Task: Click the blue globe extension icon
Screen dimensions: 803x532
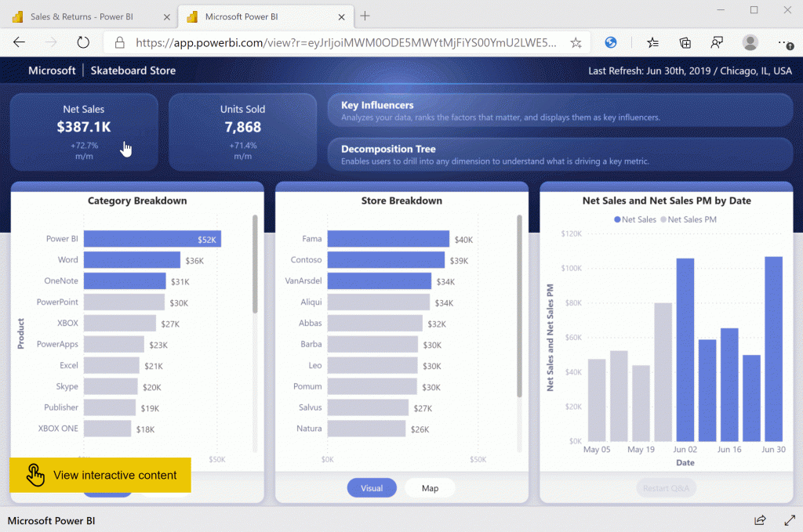Action: (x=610, y=42)
